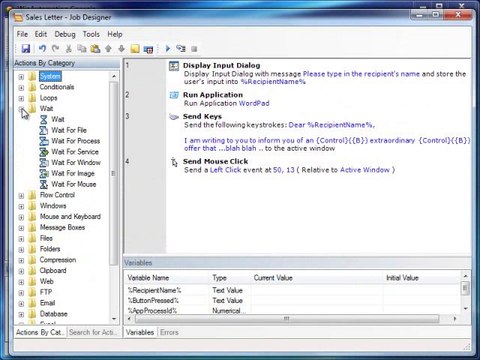Click the WordPad link in Run Application
Viewport: 480px width, 360px height.
point(254,103)
